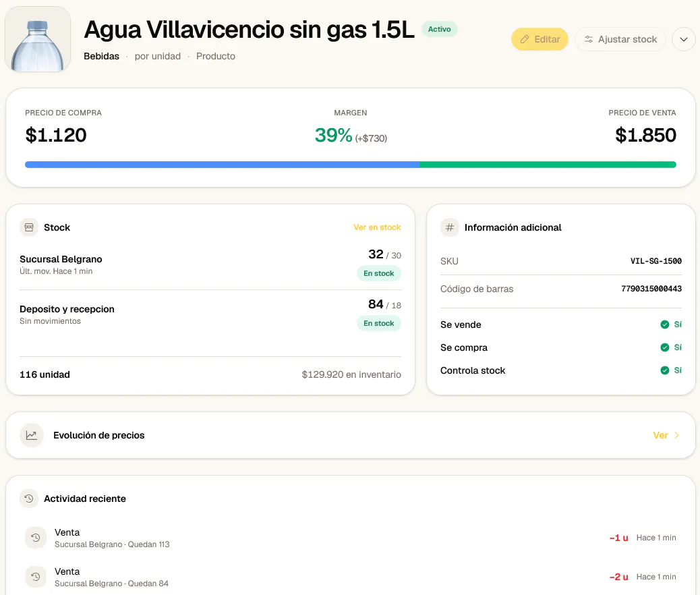Open the Ver en stock link

[x=377, y=227]
